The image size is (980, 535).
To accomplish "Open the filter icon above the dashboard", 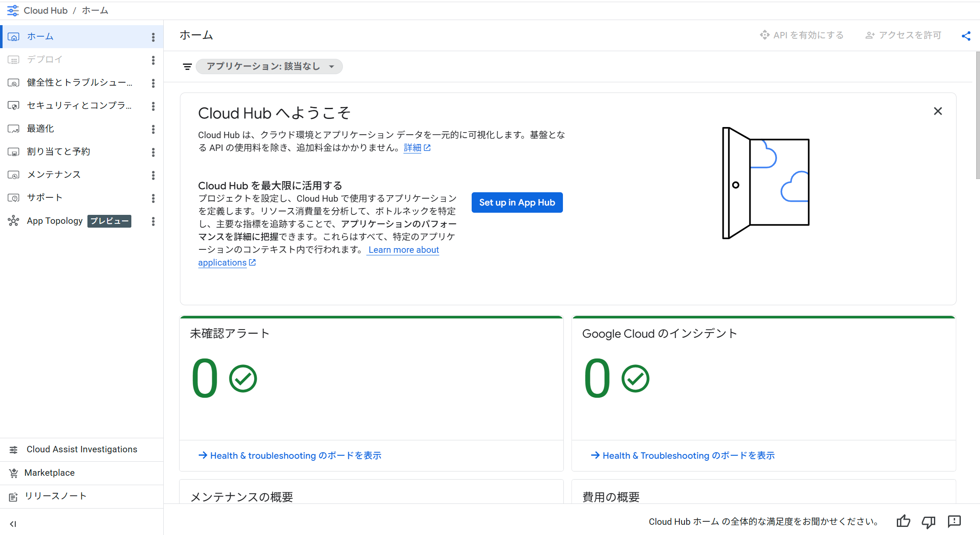I will click(x=187, y=67).
